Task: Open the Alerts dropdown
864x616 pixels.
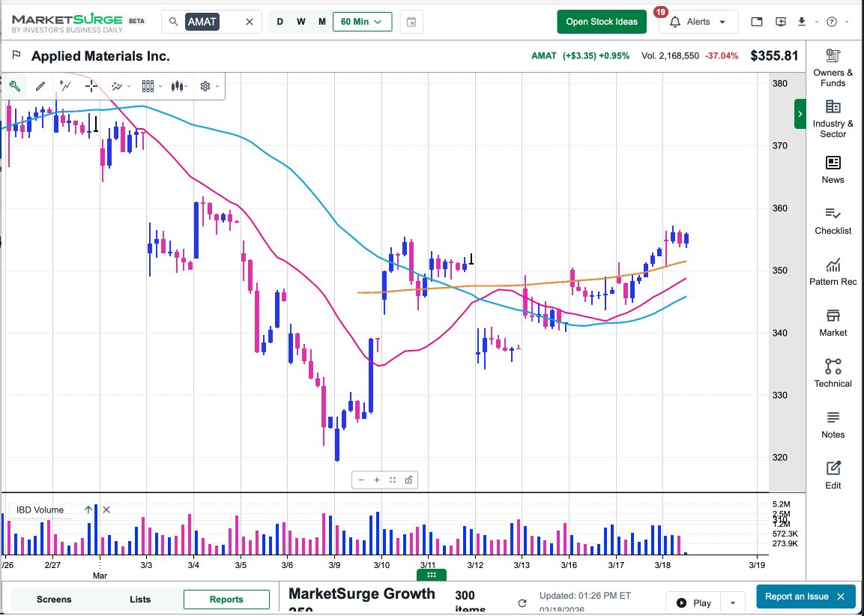Action: [x=698, y=22]
